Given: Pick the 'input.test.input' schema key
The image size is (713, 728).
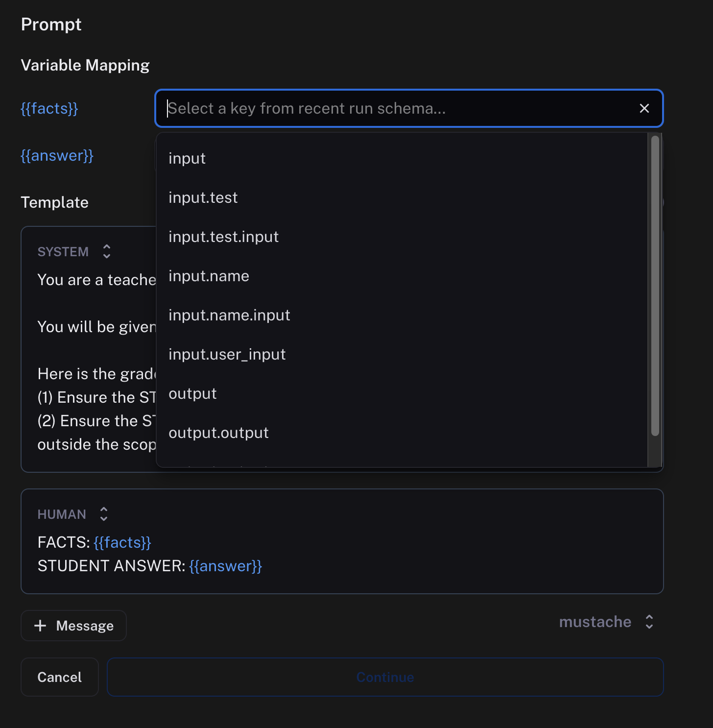Looking at the screenshot, I should pos(223,237).
